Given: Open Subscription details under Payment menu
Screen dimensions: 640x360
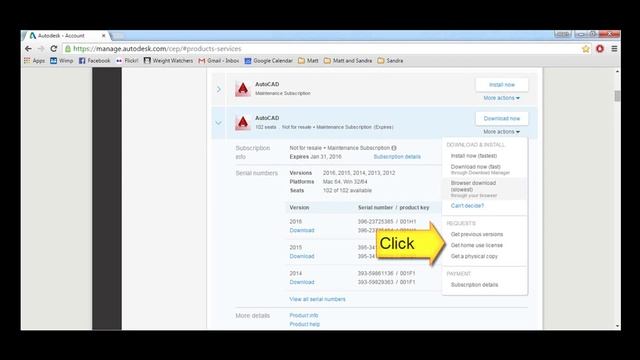Looking at the screenshot, I should pyautogui.click(x=474, y=285).
